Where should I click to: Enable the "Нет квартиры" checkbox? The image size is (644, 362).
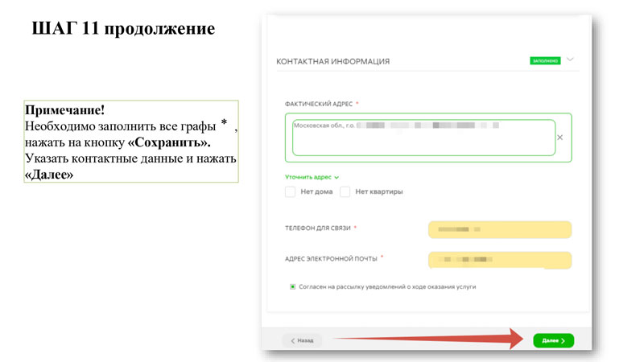(x=345, y=192)
